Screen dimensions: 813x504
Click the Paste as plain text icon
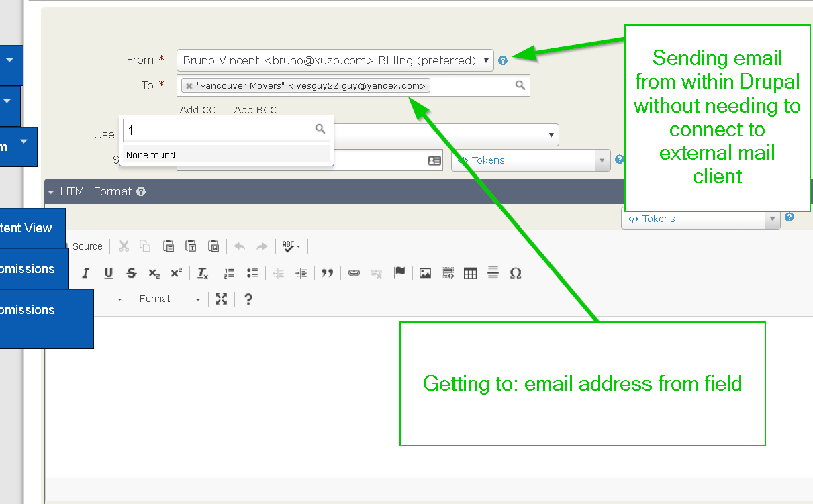[x=191, y=246]
